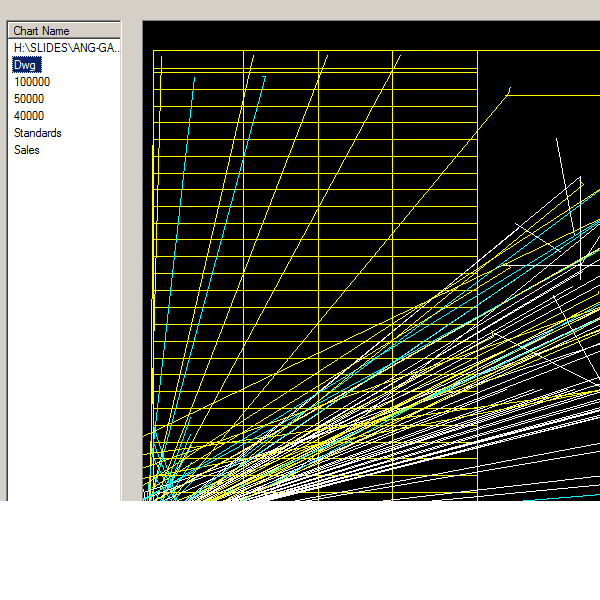Screen dimensions: 600x600
Task: Pick the 50000 chart entry
Action: coord(29,99)
